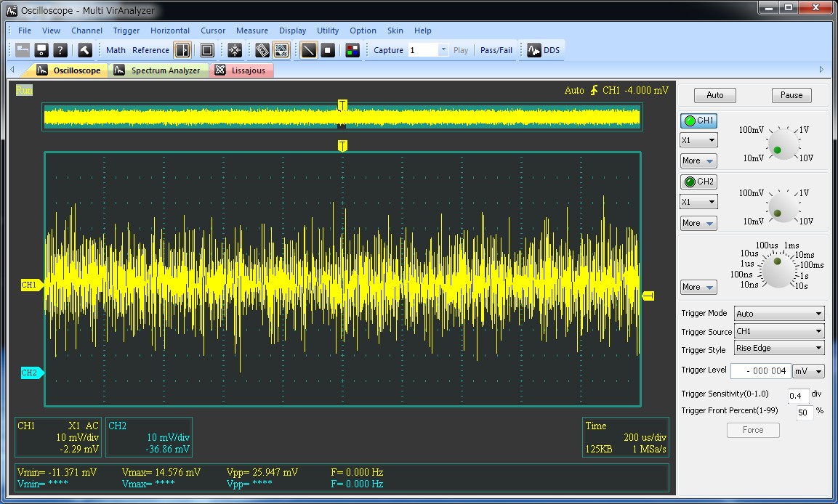The width and height of the screenshot is (838, 504).
Task: Switch to the Spectrum Analyzer tab
Action: click(x=158, y=70)
